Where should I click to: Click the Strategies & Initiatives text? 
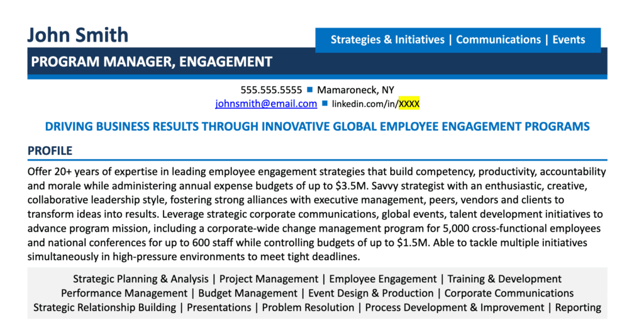tap(387, 40)
